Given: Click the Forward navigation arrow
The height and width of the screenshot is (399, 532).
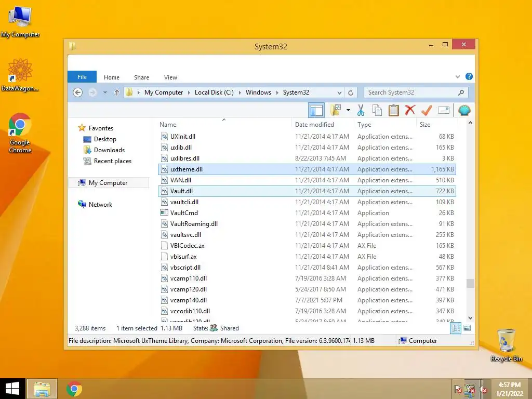Looking at the screenshot, I should 92,92.
